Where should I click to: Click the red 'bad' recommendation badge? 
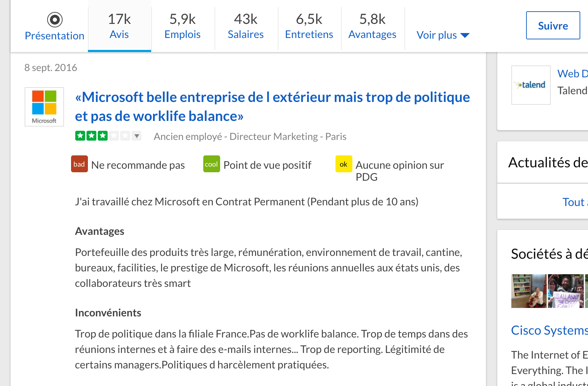point(79,164)
